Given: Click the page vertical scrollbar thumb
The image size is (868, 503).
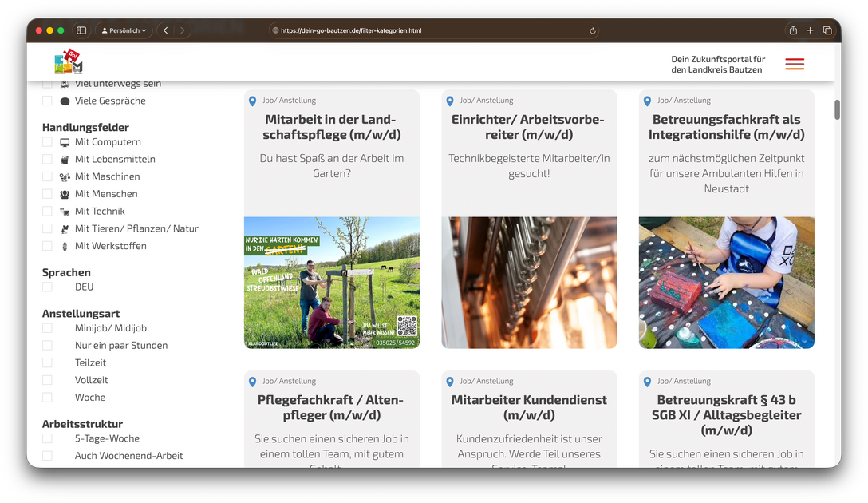Looking at the screenshot, I should [x=837, y=110].
